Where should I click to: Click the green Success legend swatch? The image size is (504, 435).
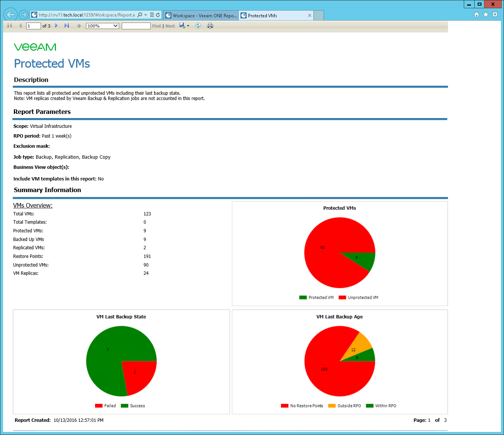click(x=124, y=406)
